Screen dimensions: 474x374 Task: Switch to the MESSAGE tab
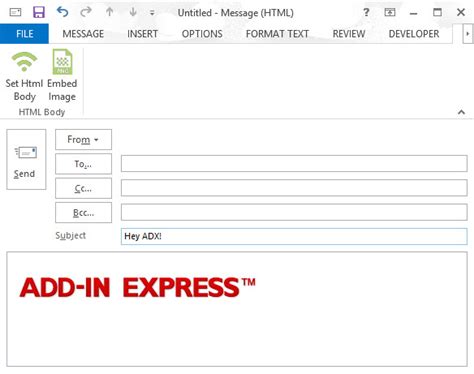point(83,34)
